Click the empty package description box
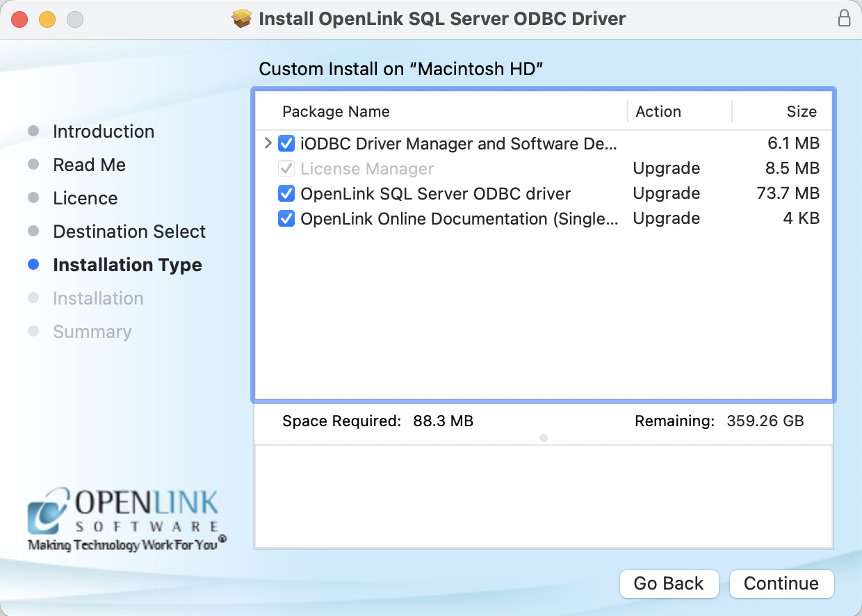This screenshot has height=616, width=862. coord(543,496)
